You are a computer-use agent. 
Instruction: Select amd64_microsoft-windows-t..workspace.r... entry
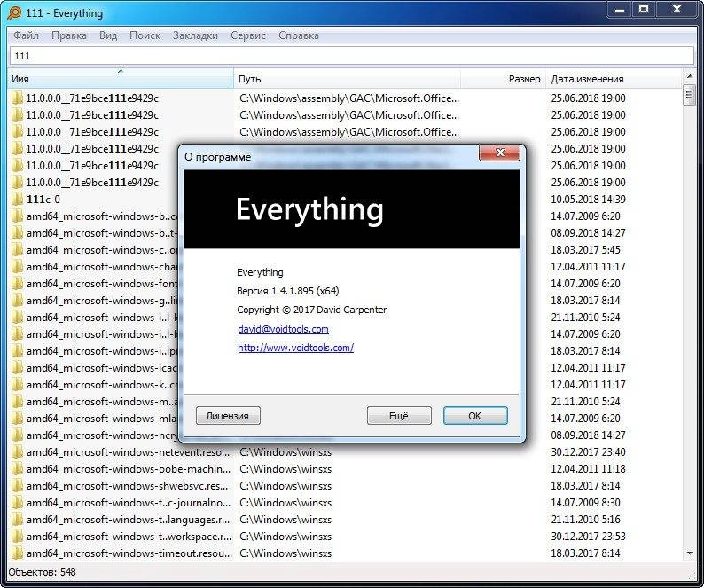click(129, 537)
